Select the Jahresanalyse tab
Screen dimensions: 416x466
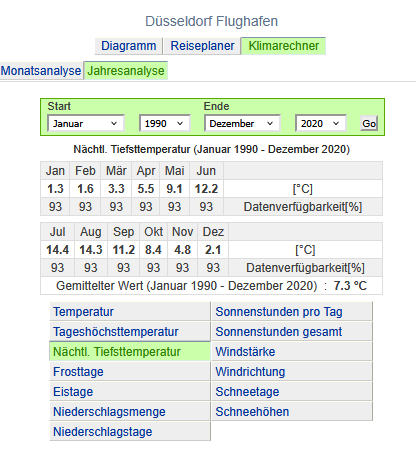tap(126, 71)
